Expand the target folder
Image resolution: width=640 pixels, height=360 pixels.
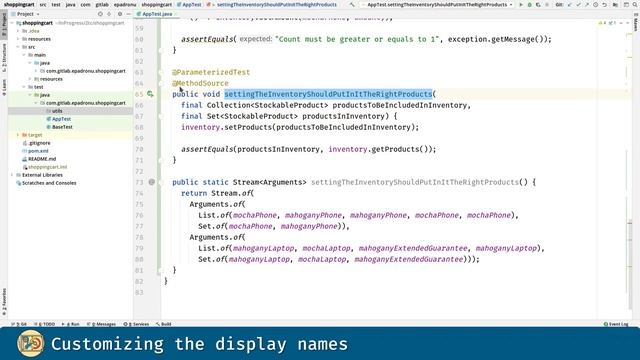tap(18, 135)
